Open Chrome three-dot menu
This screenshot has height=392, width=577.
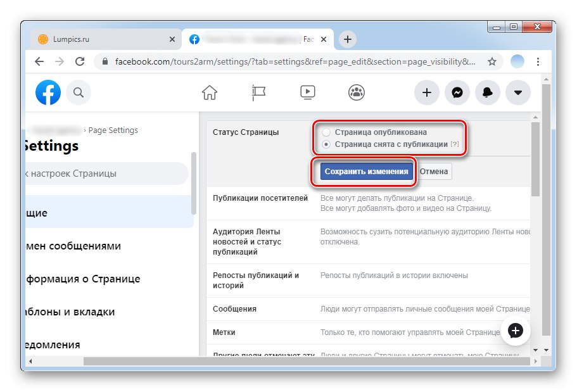click(538, 61)
